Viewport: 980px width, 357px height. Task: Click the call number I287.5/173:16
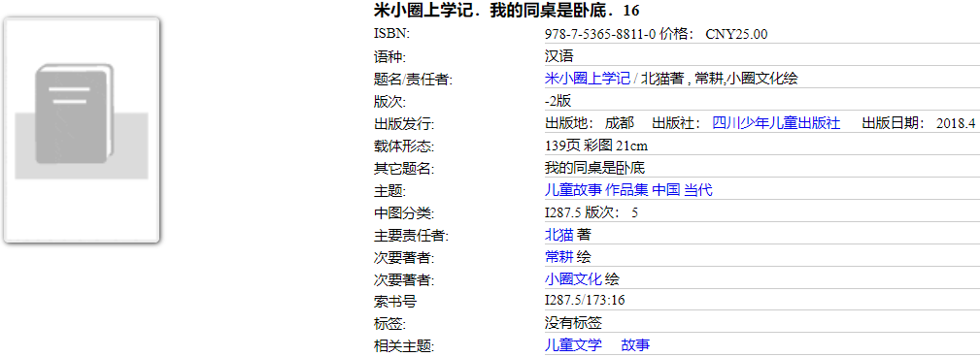[585, 301]
